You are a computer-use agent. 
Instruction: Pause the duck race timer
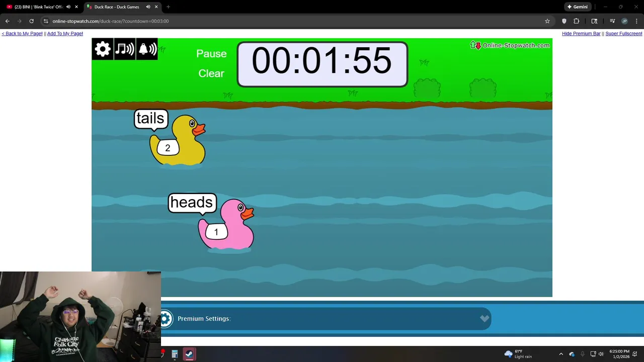[x=211, y=54]
